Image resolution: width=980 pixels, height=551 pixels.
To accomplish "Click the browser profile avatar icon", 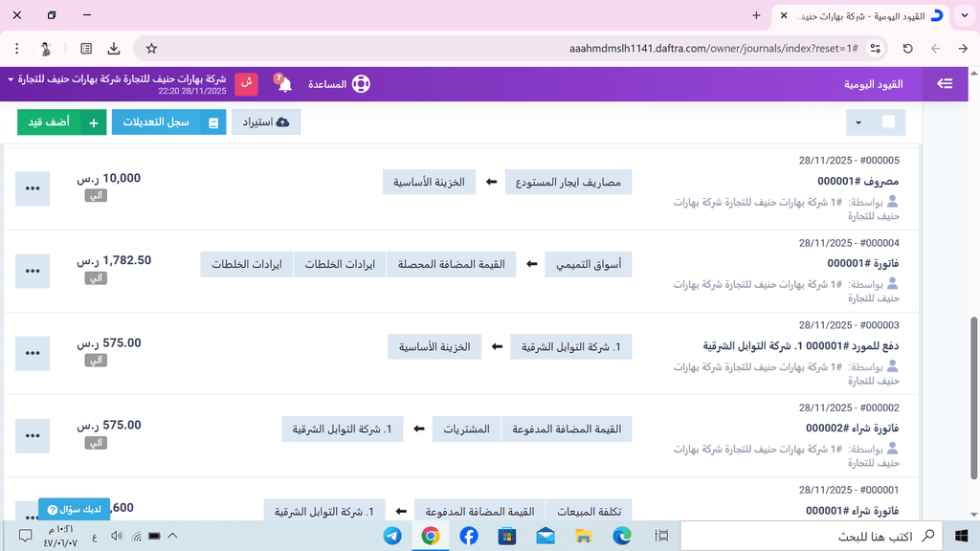I will pyautogui.click(x=46, y=48).
